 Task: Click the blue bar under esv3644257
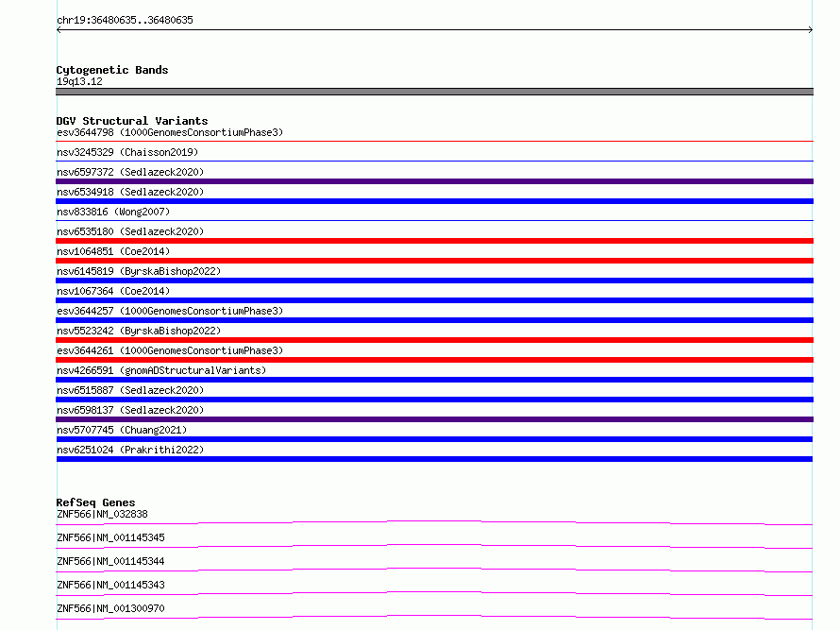pos(434,320)
